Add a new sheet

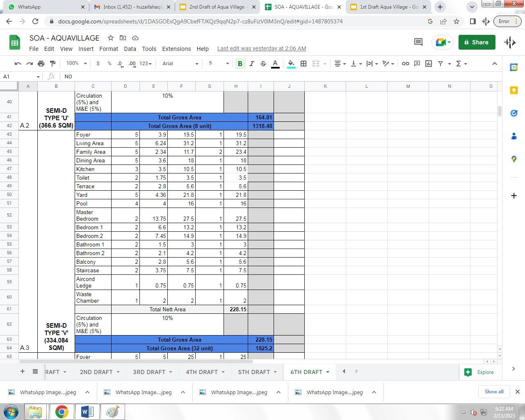pos(23,372)
